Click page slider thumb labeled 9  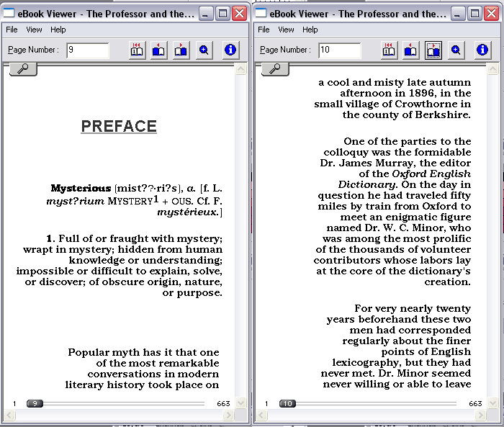click(x=35, y=403)
